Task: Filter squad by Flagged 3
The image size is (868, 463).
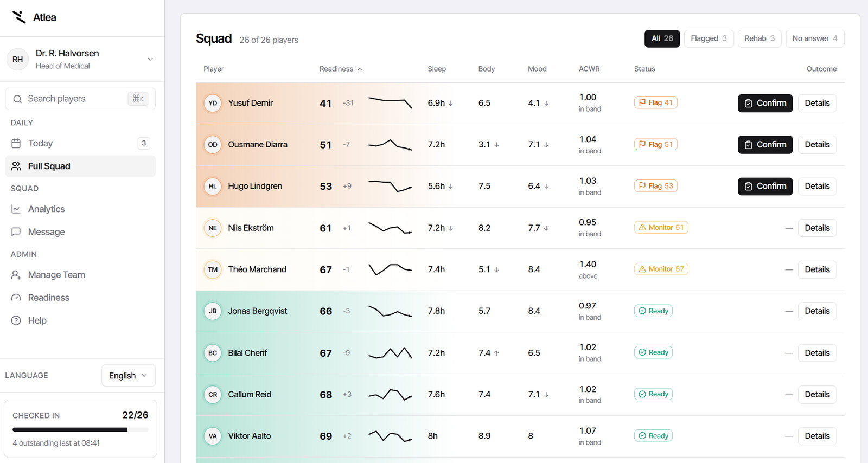Action: 709,38
